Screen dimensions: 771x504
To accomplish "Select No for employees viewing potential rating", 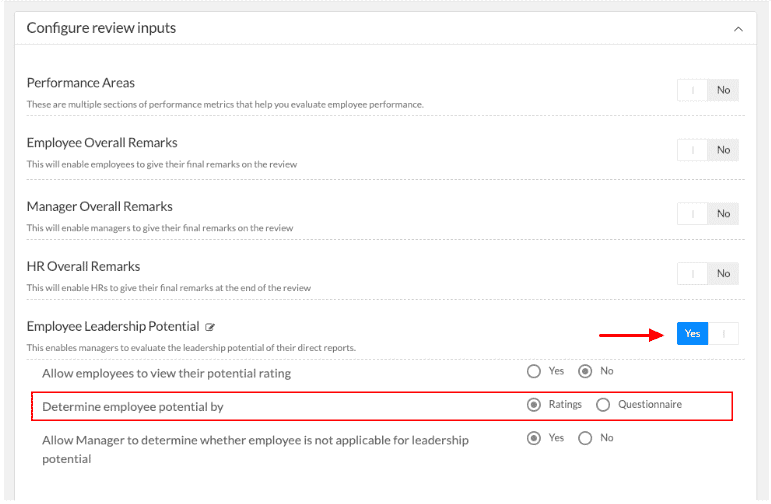I will (585, 371).
